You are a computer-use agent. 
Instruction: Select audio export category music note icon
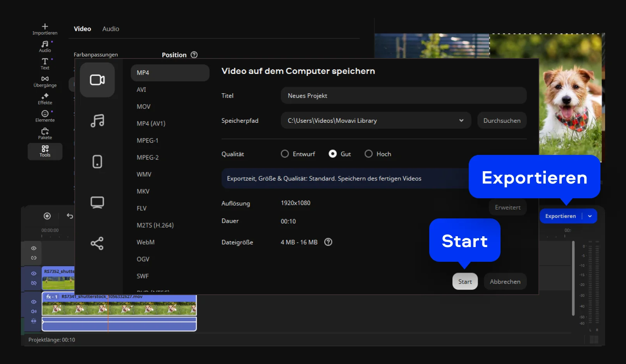[x=97, y=120]
